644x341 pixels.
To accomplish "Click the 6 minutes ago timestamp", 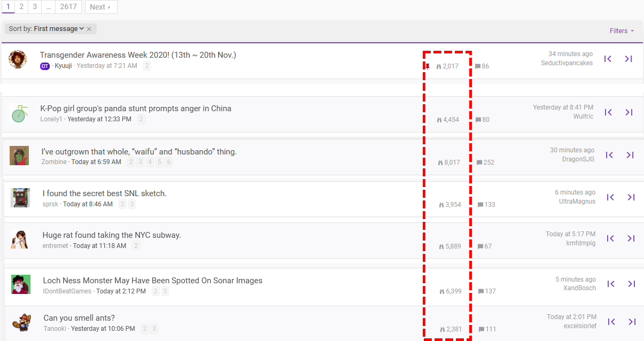I will (575, 192).
